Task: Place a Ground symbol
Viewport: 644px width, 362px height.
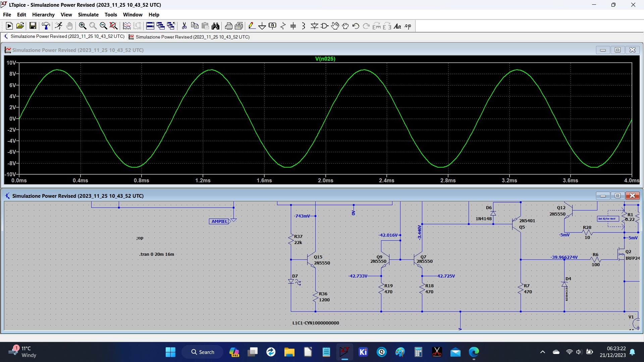Action: 262,26
